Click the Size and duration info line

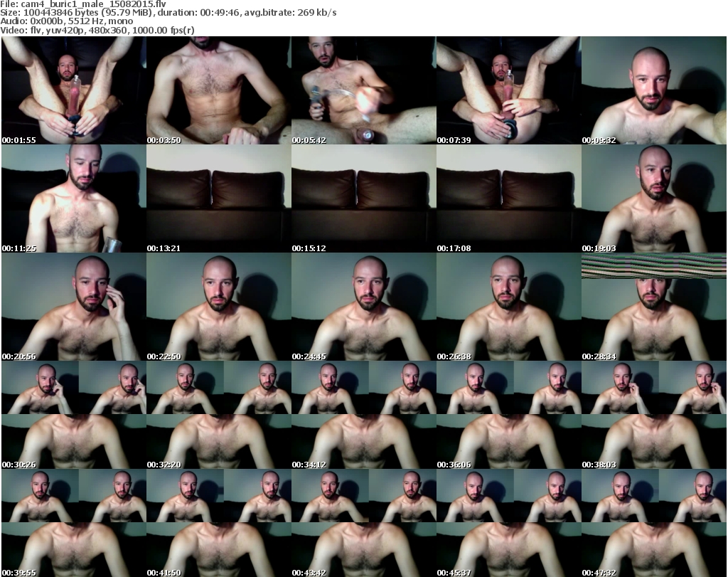168,13
